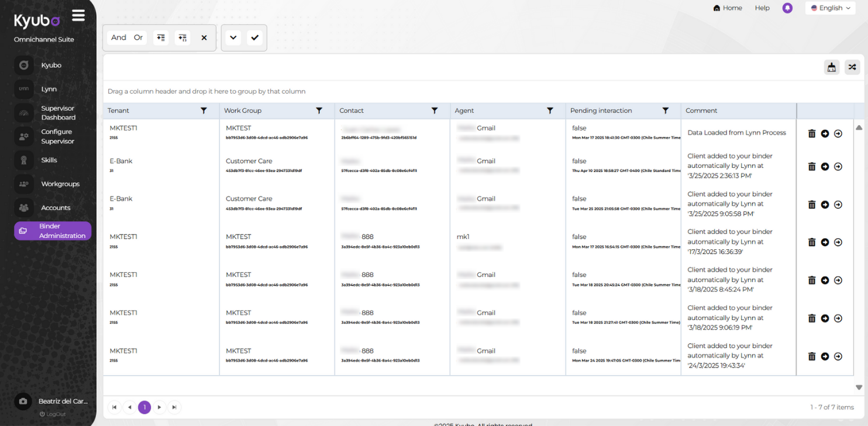The image size is (868, 426).
Task: Click outlined arrow icon for '24/3/2025 19:43:34' row
Action: tap(838, 356)
